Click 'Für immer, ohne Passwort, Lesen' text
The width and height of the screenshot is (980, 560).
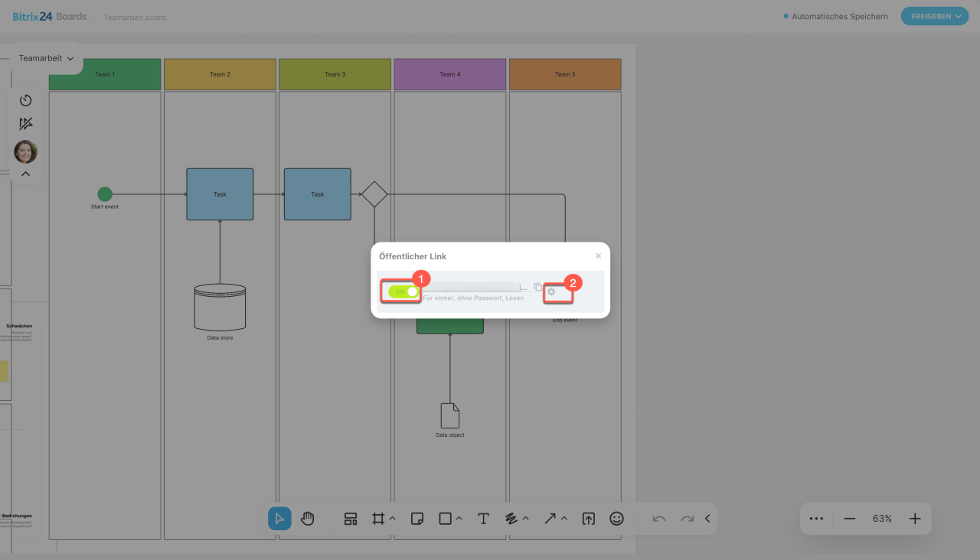pos(473,298)
